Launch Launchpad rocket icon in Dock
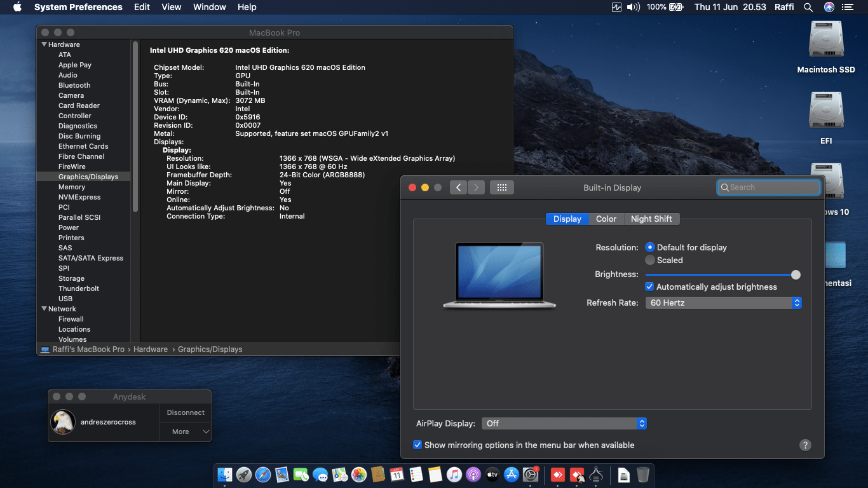 (x=244, y=474)
